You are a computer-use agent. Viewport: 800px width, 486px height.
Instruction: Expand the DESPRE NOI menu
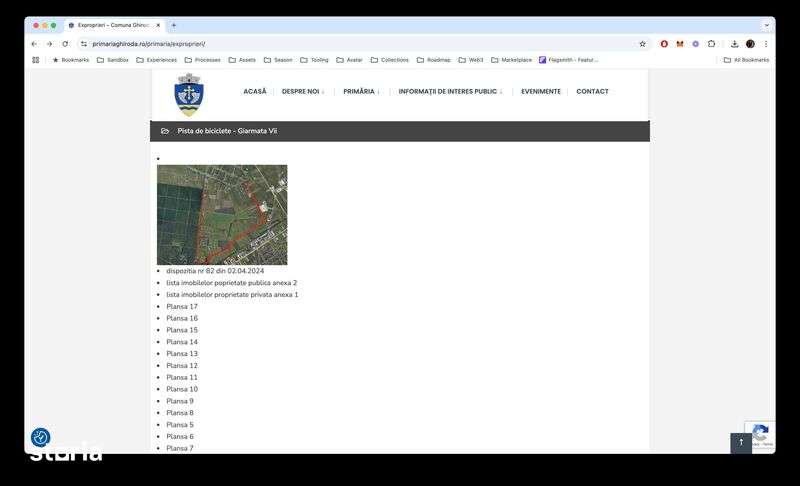[x=303, y=91]
